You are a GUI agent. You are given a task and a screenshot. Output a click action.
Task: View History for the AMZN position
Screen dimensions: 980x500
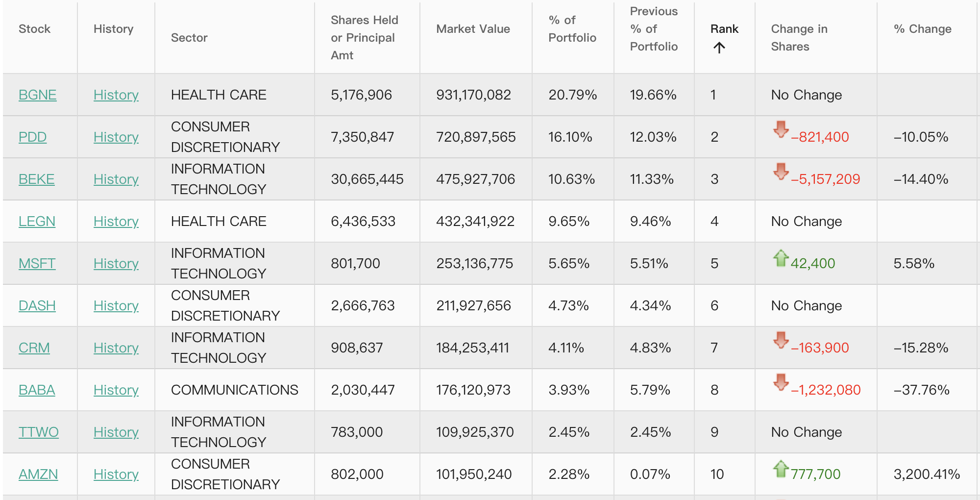pos(116,474)
